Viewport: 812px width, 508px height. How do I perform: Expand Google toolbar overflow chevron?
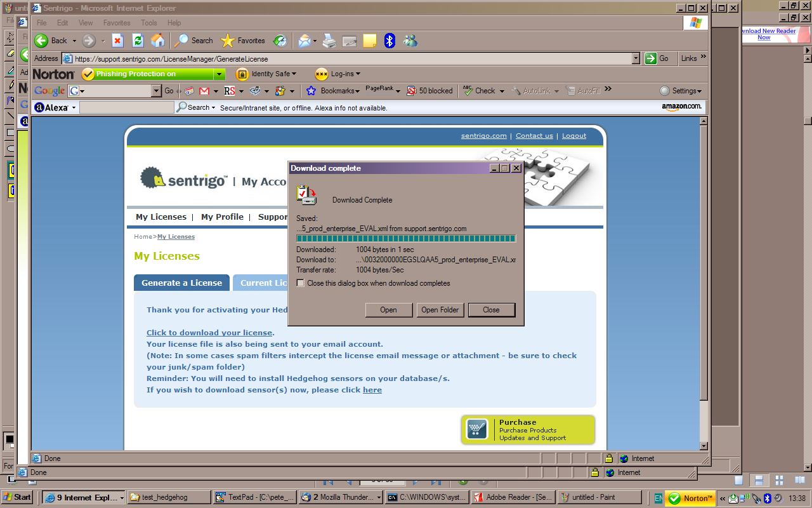[x=608, y=90]
